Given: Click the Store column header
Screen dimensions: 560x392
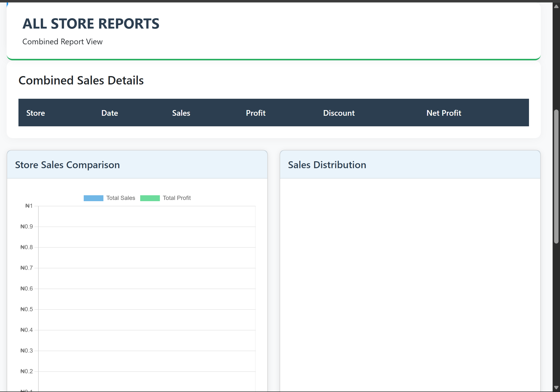Looking at the screenshot, I should 36,113.
